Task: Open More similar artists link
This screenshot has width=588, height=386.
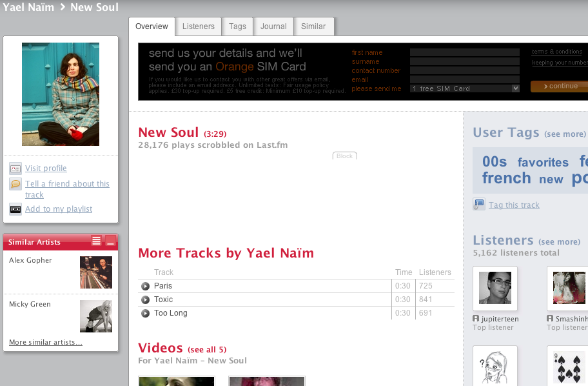Action: click(46, 342)
